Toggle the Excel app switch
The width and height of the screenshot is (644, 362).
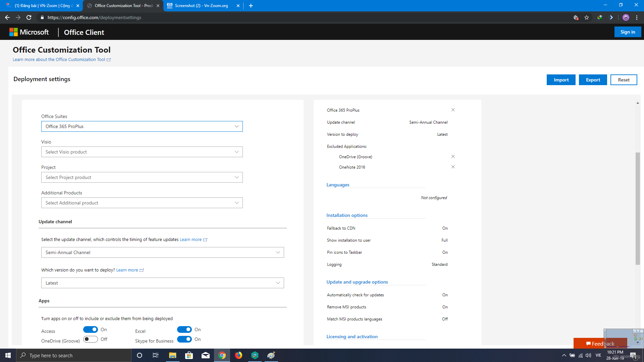pyautogui.click(x=184, y=329)
